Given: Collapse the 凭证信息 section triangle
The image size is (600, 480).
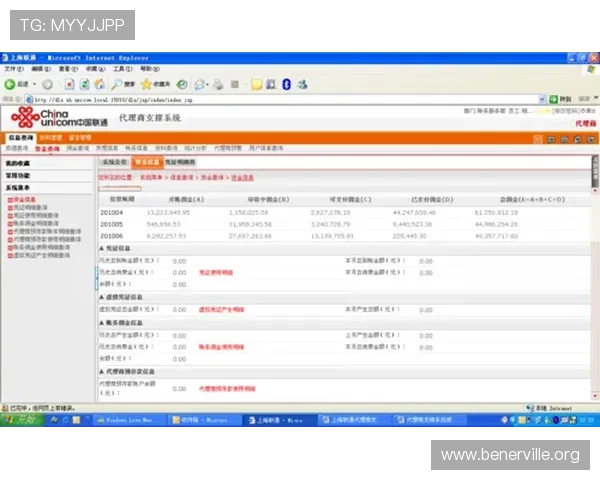Looking at the screenshot, I should coord(101,247).
